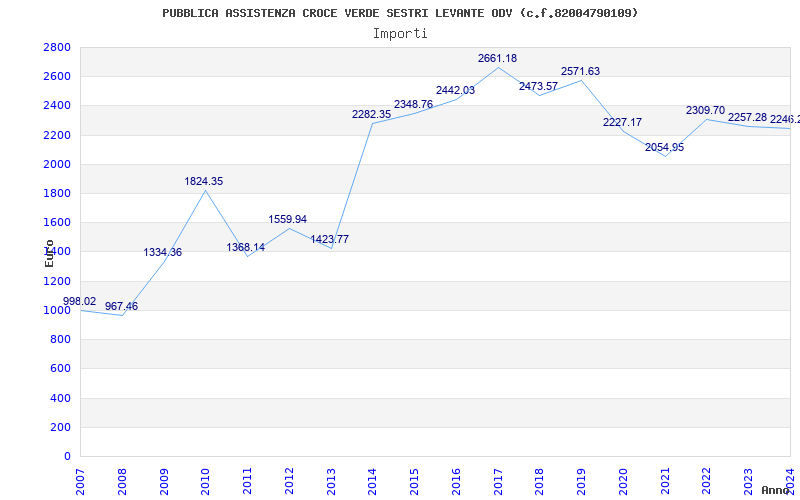Click the 2661.18 maximum value label
The width and height of the screenshot is (800, 500).
(x=497, y=59)
